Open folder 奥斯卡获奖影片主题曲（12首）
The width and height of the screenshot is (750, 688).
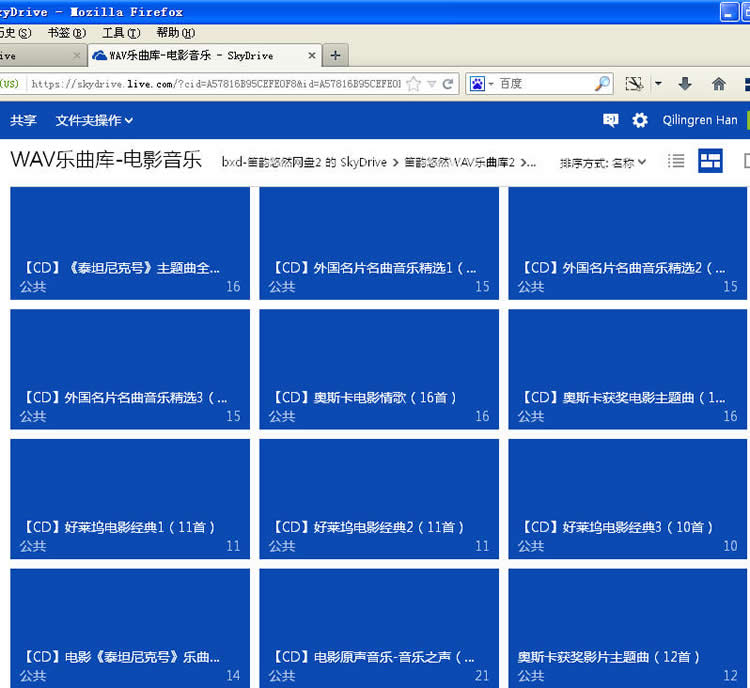click(628, 628)
